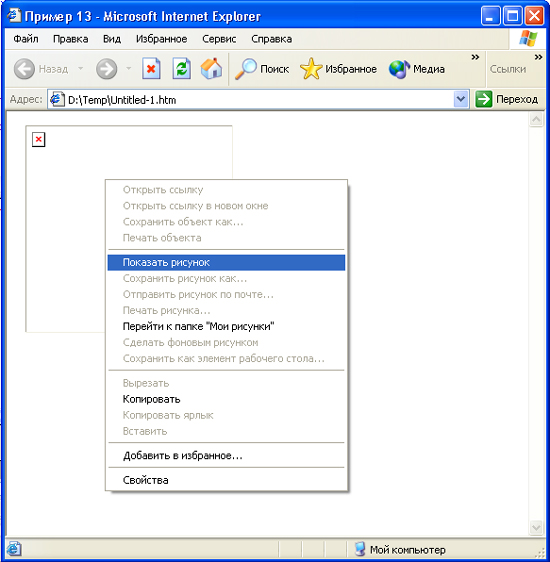This screenshot has width=550, height=562.
Task: Go to the Home page icon
Action: 211,68
